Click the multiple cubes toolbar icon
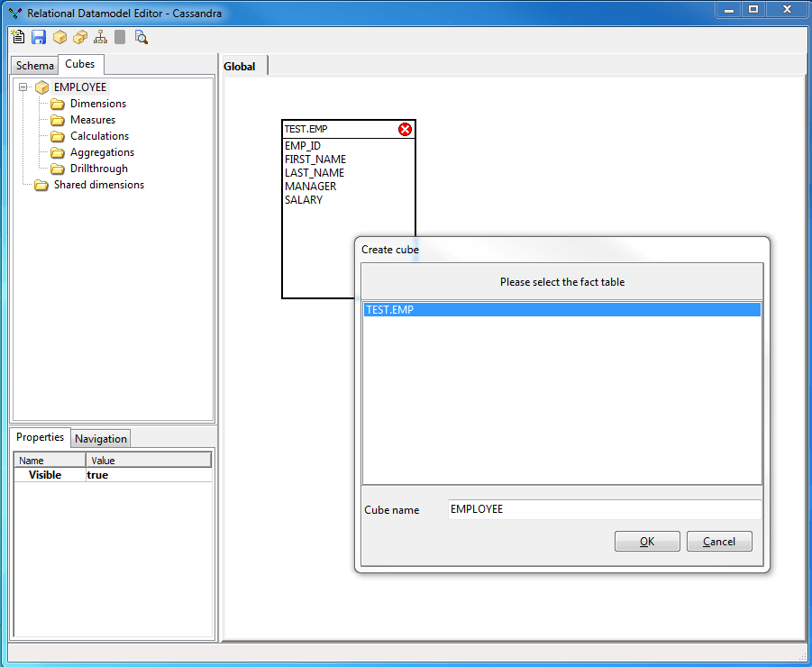Screen dimensions: 812x667 coord(80,37)
